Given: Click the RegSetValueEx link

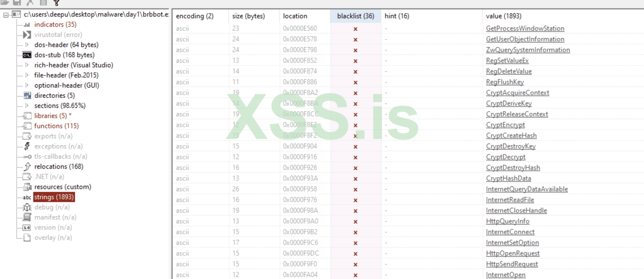Looking at the screenshot, I should click(507, 61).
